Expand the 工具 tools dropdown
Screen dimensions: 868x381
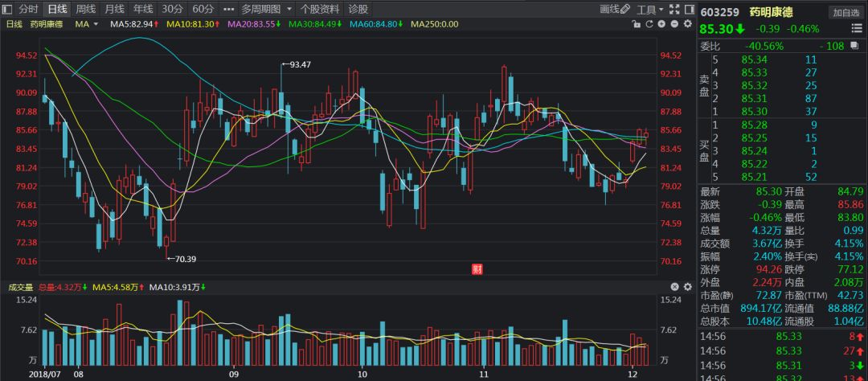(x=649, y=9)
